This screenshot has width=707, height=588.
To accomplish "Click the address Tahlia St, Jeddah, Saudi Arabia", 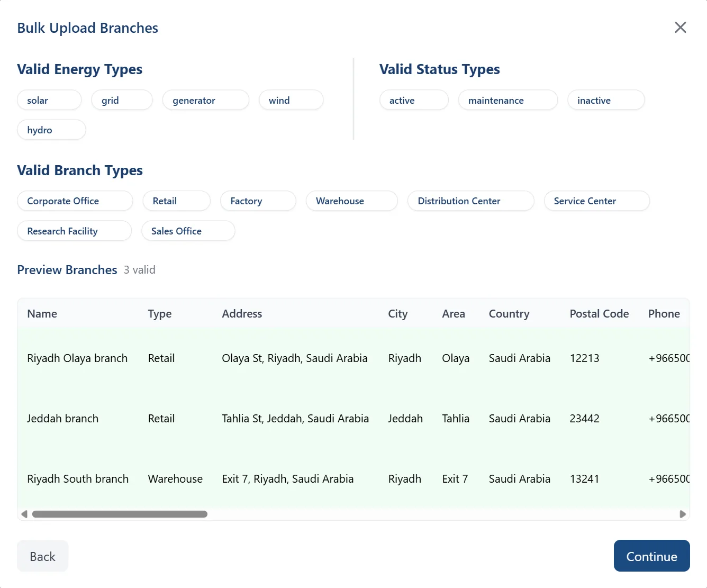I will (x=295, y=418).
